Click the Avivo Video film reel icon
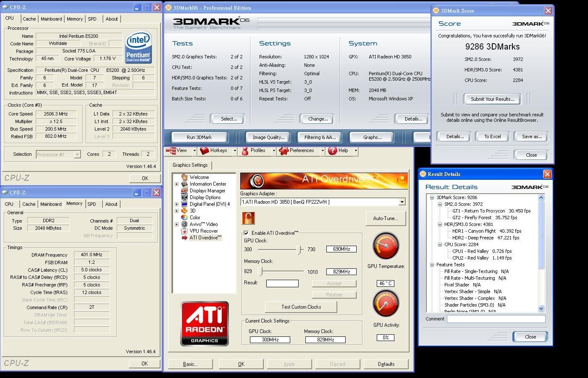 point(184,224)
